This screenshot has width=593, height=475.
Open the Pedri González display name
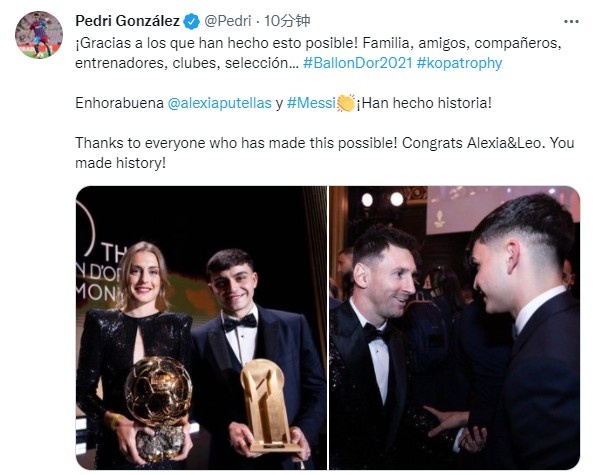pos(127,21)
